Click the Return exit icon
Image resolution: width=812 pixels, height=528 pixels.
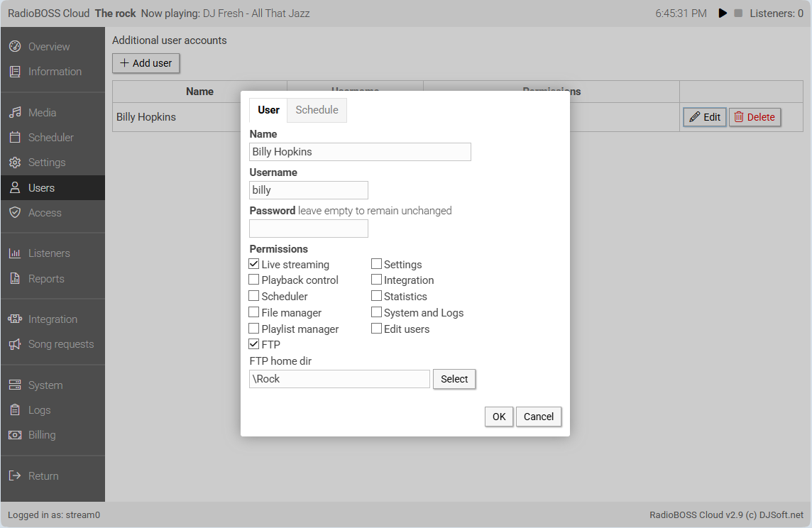(x=15, y=476)
